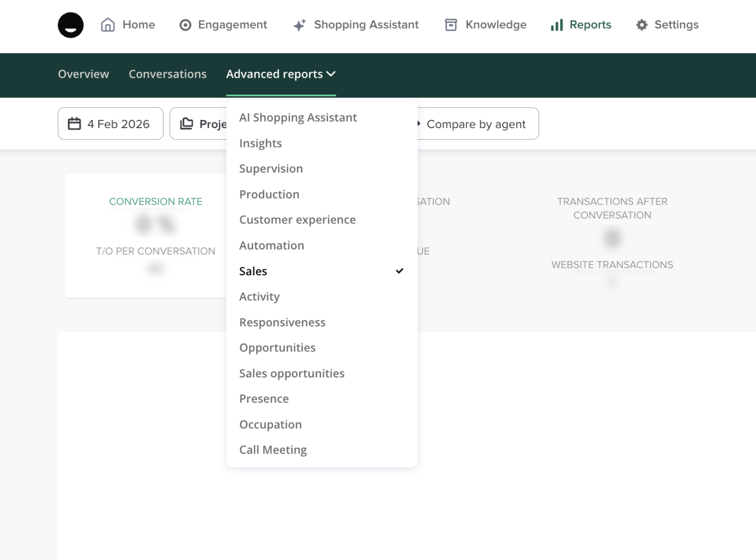
Task: Click the Knowledge archive box icon
Action: pyautogui.click(x=451, y=25)
